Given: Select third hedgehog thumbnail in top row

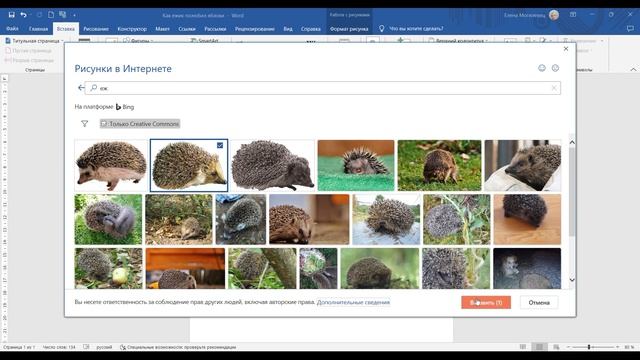Looking at the screenshot, I should 273,165.
